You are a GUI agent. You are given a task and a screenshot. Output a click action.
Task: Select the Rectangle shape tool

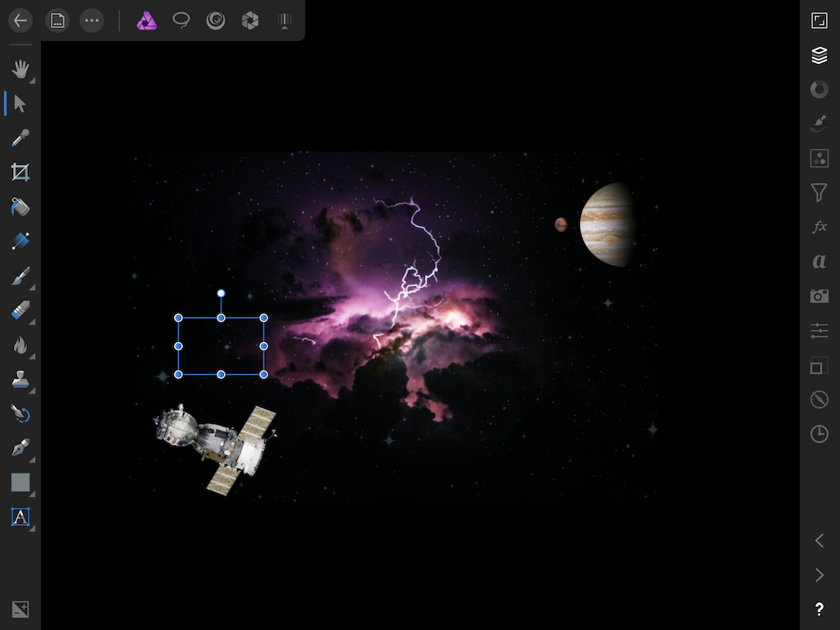click(x=21, y=482)
